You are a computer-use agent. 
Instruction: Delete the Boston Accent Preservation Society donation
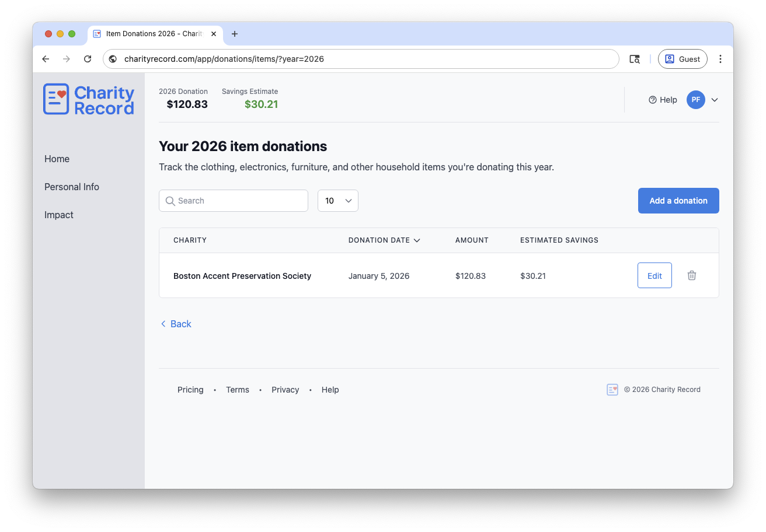coord(691,276)
